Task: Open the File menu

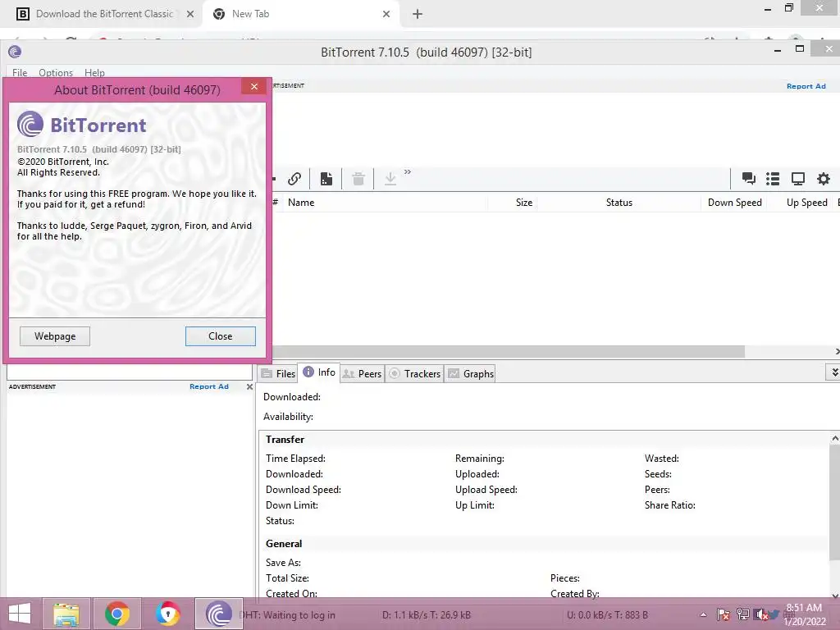Action: click(x=20, y=72)
